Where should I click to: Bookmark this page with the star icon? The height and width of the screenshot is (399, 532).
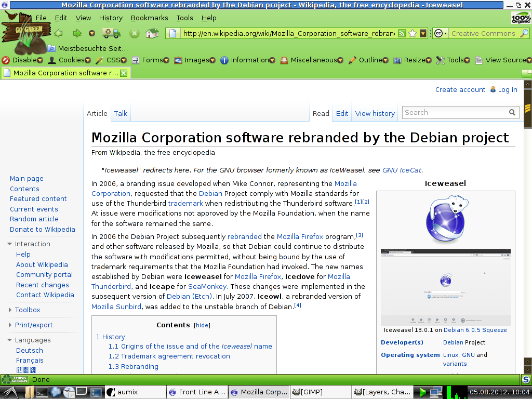[413, 33]
